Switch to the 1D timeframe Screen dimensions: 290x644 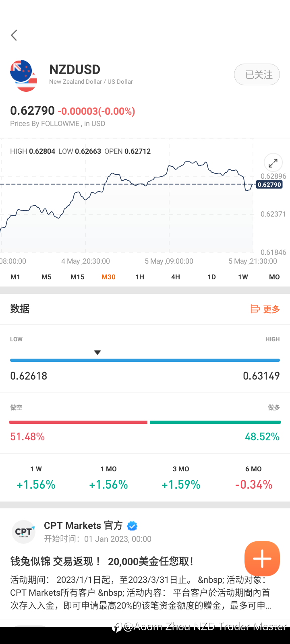[211, 277]
